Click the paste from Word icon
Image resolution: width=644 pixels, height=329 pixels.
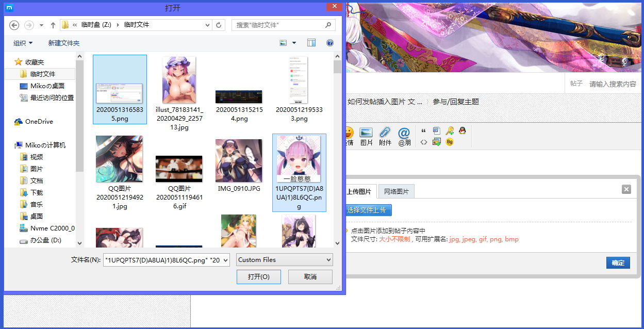pos(437,131)
